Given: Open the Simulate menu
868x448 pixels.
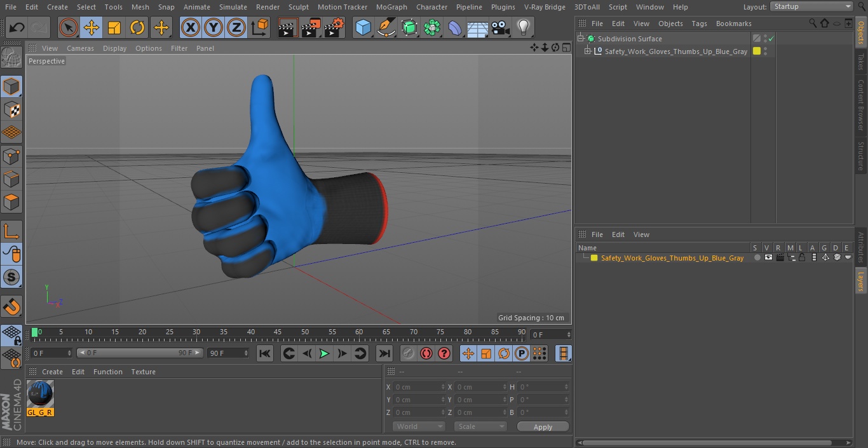Looking at the screenshot, I should [x=233, y=7].
